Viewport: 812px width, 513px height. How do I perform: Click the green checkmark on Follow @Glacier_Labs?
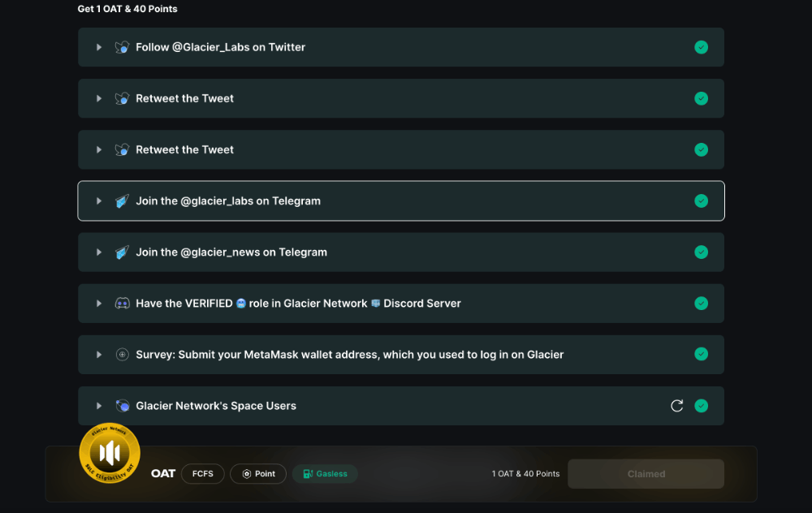click(x=702, y=47)
